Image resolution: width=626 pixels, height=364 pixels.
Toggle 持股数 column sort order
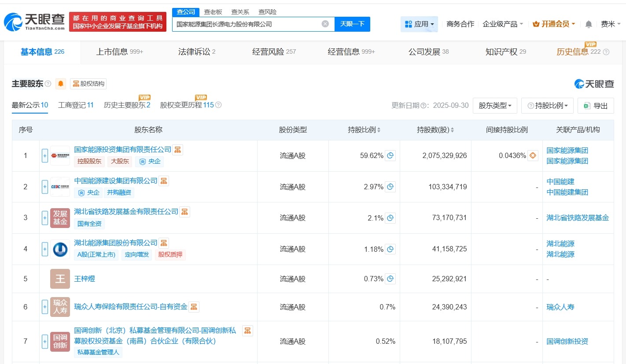(x=453, y=129)
